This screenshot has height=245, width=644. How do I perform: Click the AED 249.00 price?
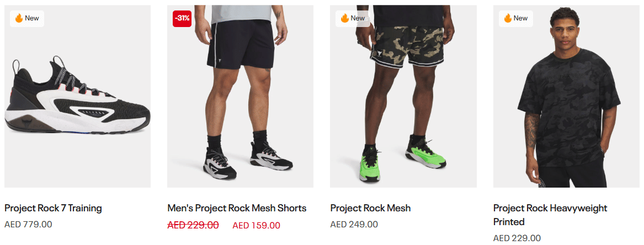pos(354,225)
